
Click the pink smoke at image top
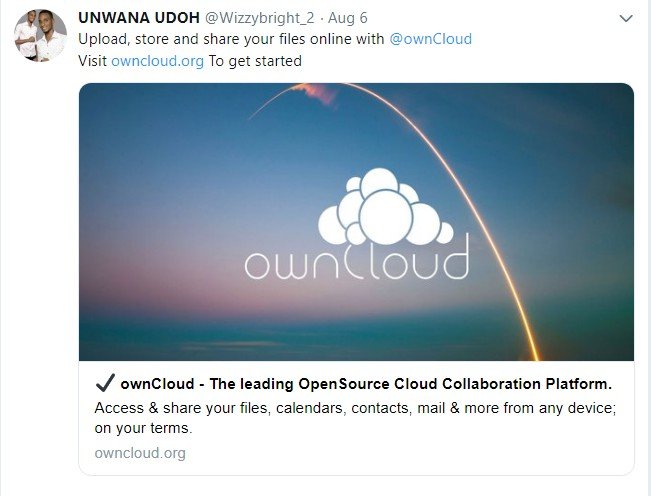(319, 93)
